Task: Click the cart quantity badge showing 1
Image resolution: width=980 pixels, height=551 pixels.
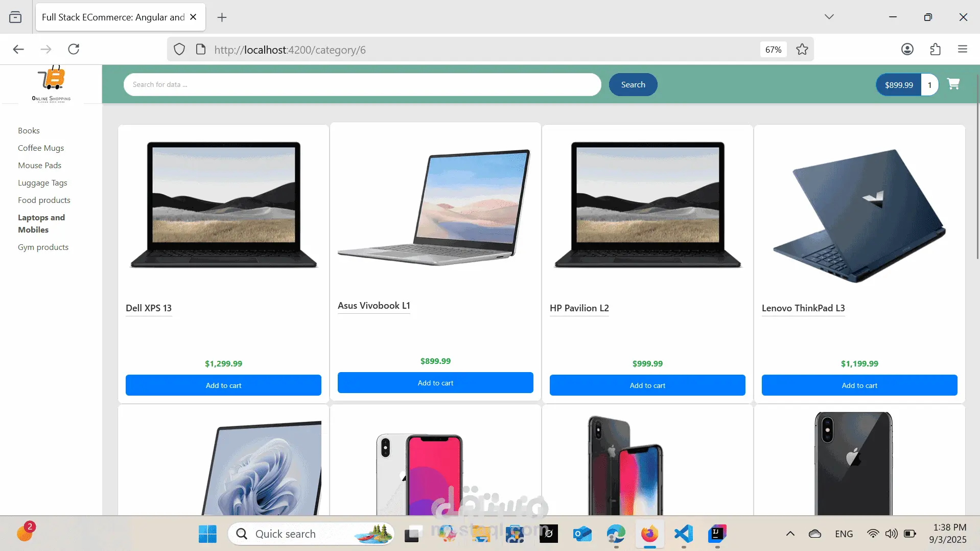Action: (929, 85)
